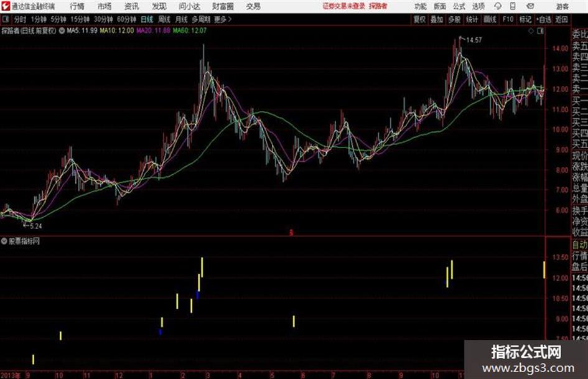Screen dimensions: 588x379
Task: Switch to 多周期 view tab
Action: [x=201, y=19]
